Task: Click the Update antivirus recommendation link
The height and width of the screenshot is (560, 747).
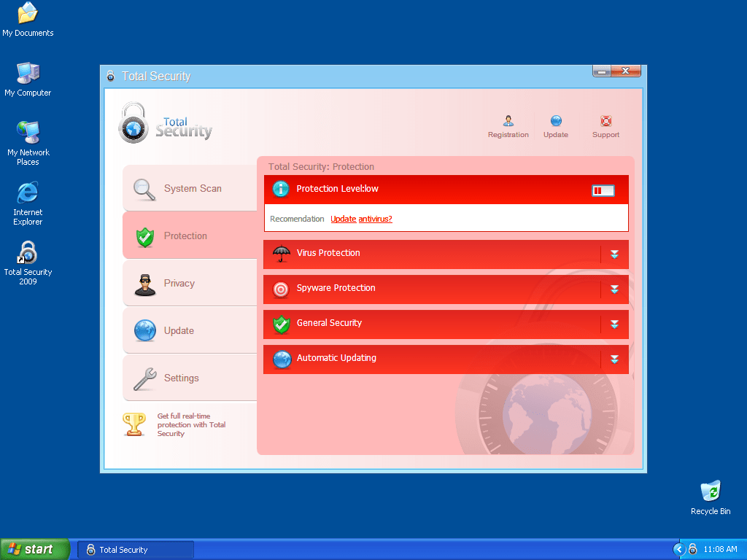Action: point(361,219)
